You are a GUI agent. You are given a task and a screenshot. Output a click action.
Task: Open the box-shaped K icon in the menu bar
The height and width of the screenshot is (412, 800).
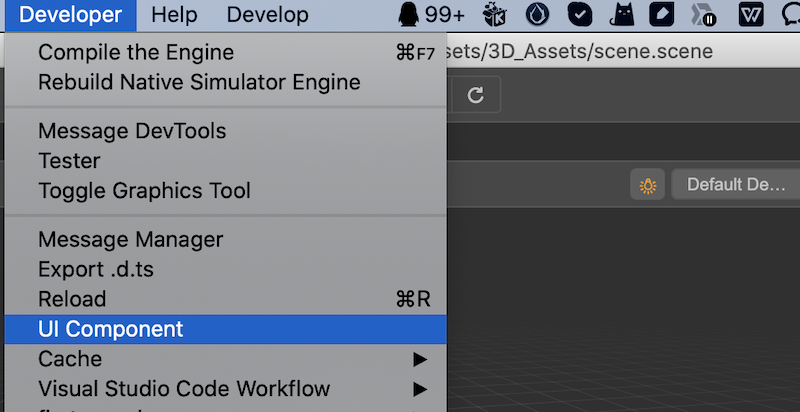(x=494, y=15)
